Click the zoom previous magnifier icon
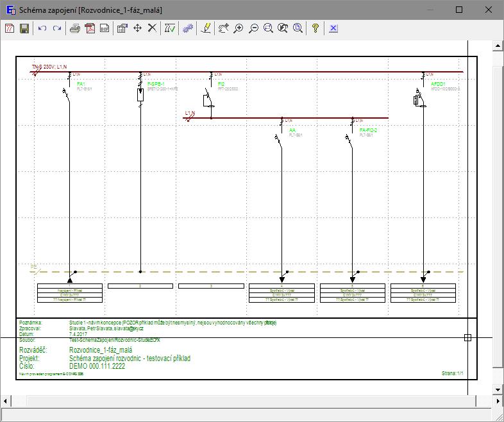Image resolution: width=504 pixels, height=422 pixels. click(283, 28)
